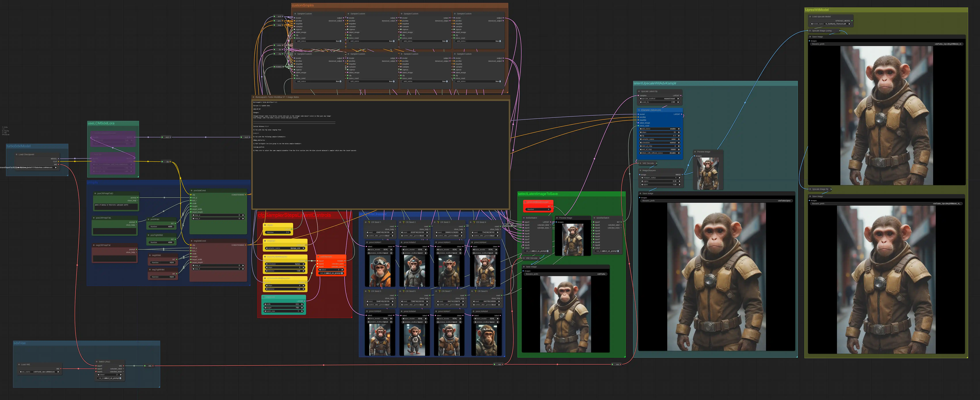The height and width of the screenshot is (400, 980).
Task: Collapse KSampler (Advanced) node with its title dot
Action: click(x=639, y=110)
